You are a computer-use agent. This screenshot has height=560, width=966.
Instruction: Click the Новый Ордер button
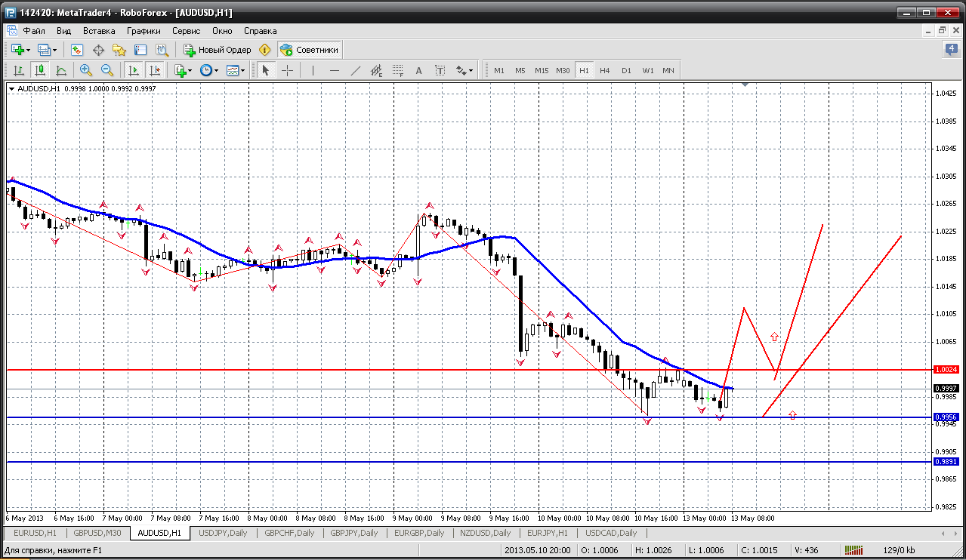click(x=218, y=50)
